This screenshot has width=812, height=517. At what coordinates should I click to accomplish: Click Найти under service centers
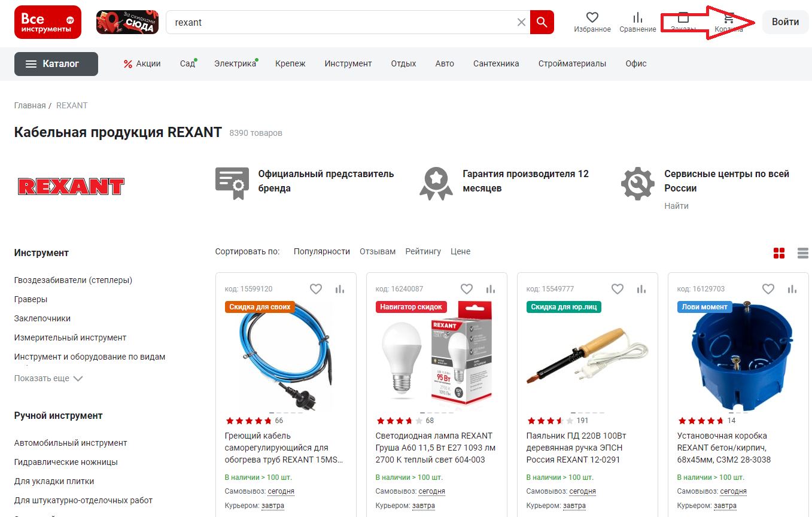[x=676, y=206]
